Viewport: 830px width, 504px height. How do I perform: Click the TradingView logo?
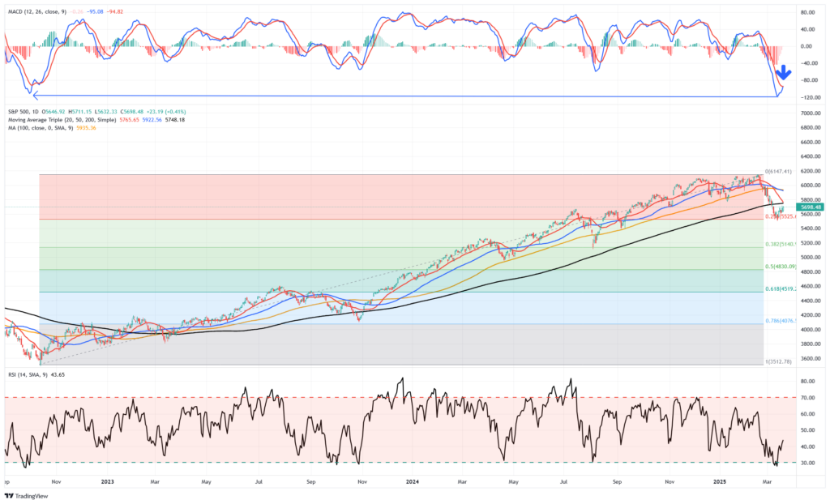pos(26,496)
